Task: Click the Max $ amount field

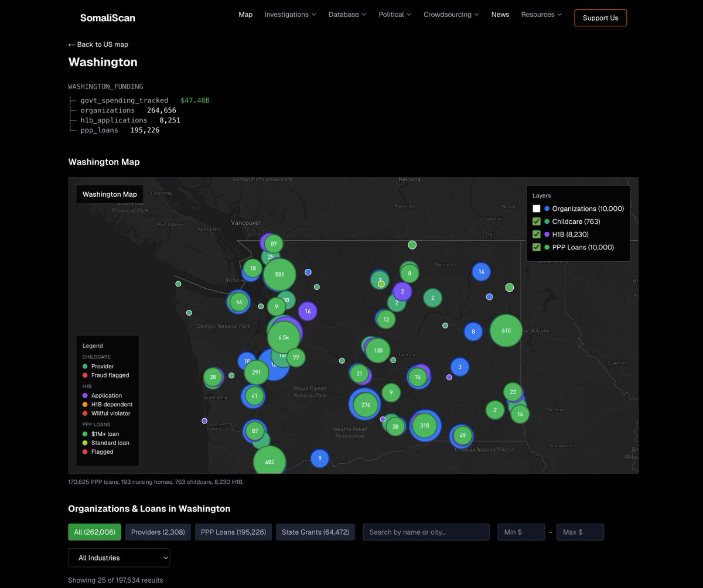Action: point(580,532)
